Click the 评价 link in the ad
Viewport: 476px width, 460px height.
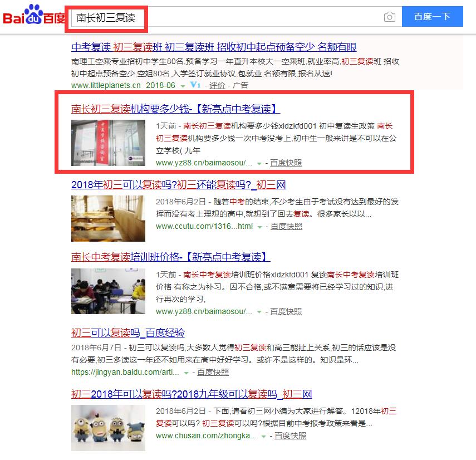click(x=217, y=85)
